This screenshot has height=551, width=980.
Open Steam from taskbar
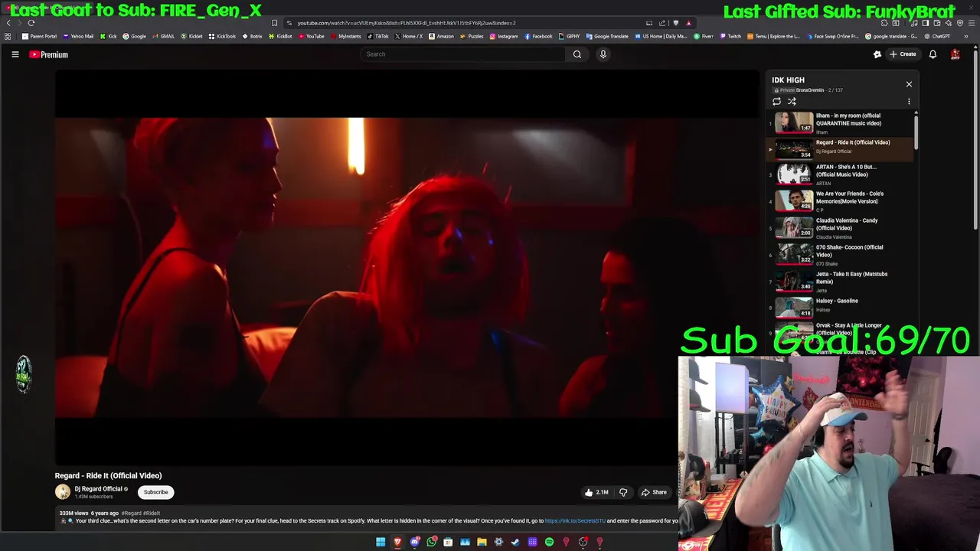pyautogui.click(x=515, y=542)
